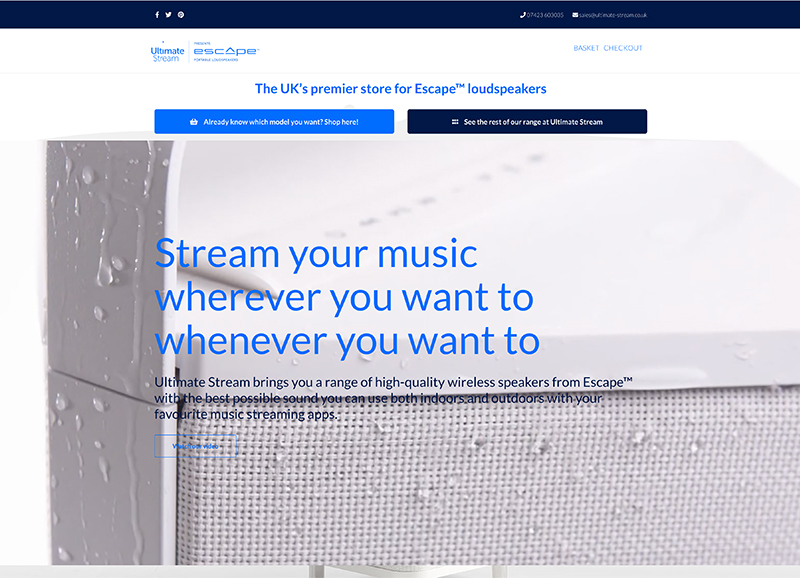800x578 pixels.
Task: Call the 07423 603005 phone number
Action: (546, 15)
